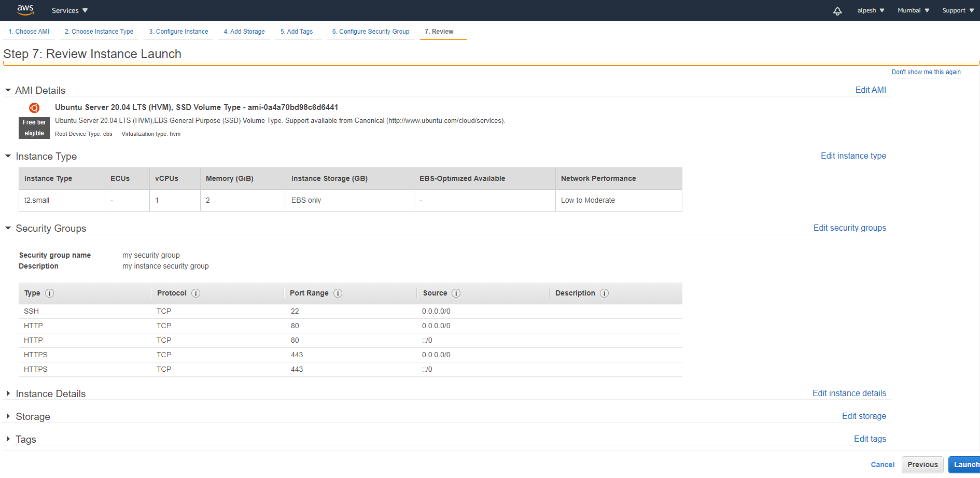Open the notifications bell icon
This screenshot has width=980, height=478.
(x=837, y=11)
